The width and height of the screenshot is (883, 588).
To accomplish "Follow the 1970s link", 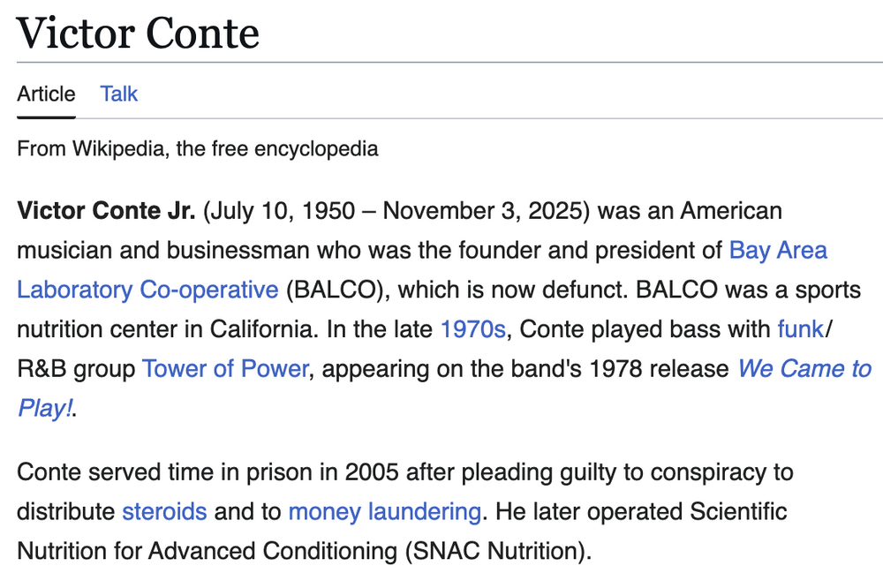I will pyautogui.click(x=472, y=329).
